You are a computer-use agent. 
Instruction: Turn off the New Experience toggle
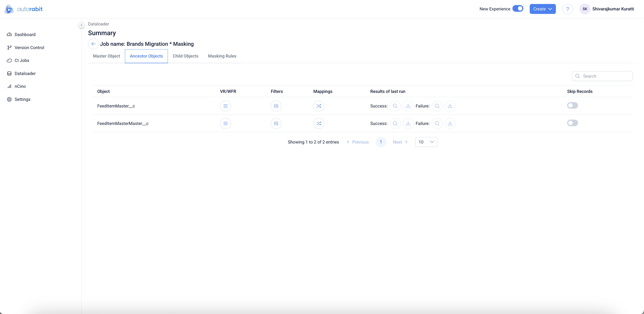[518, 8]
